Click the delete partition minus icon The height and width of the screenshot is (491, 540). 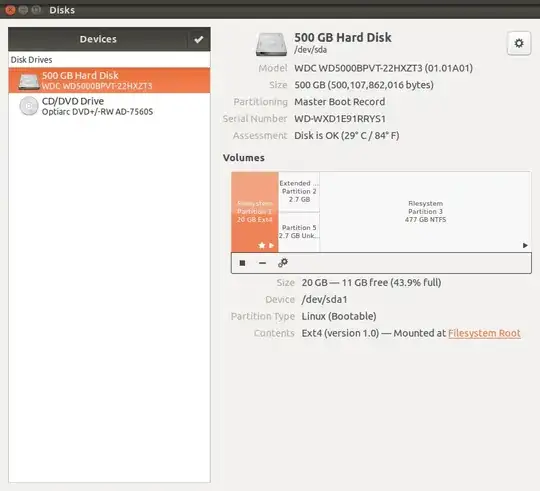262,263
